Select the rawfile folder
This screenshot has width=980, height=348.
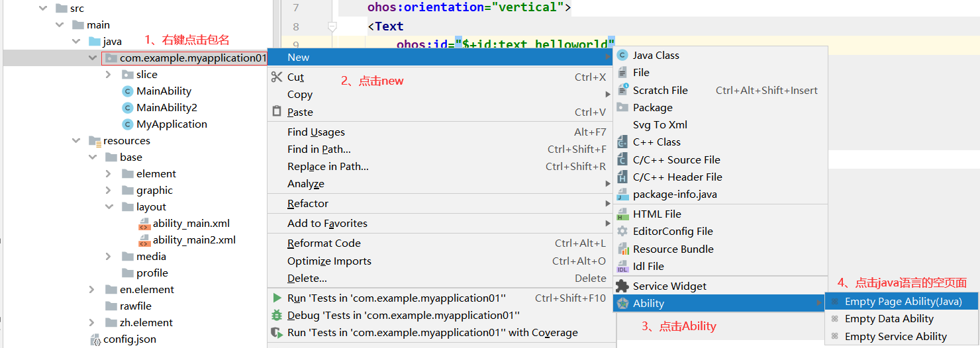point(136,306)
